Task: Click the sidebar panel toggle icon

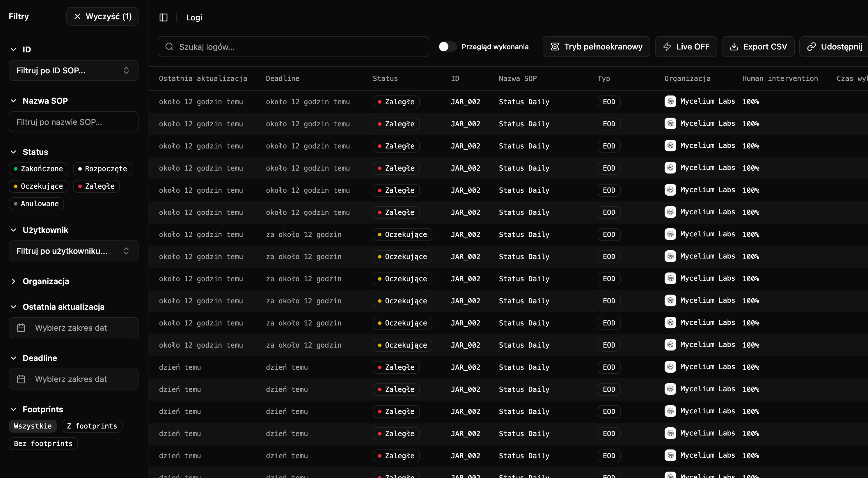Action: [x=164, y=17]
